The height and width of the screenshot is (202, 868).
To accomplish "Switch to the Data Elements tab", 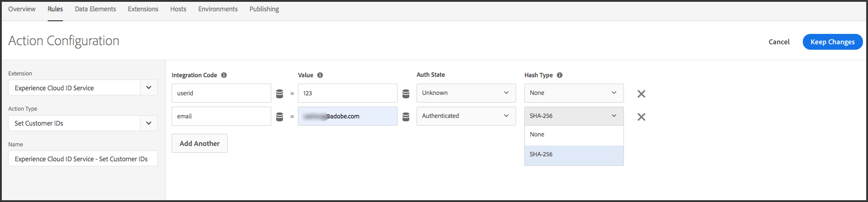I will point(95,9).
